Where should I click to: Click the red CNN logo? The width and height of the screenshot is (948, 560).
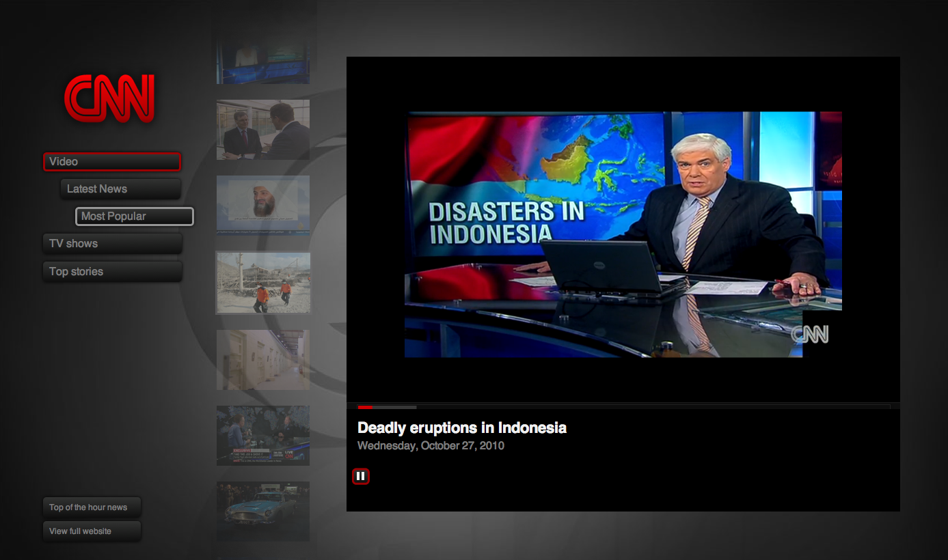pyautogui.click(x=109, y=98)
